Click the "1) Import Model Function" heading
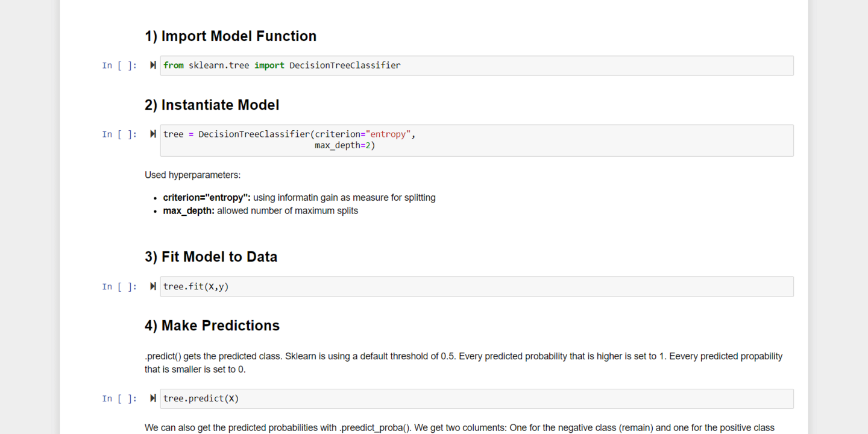The width and height of the screenshot is (868, 434). (x=230, y=36)
